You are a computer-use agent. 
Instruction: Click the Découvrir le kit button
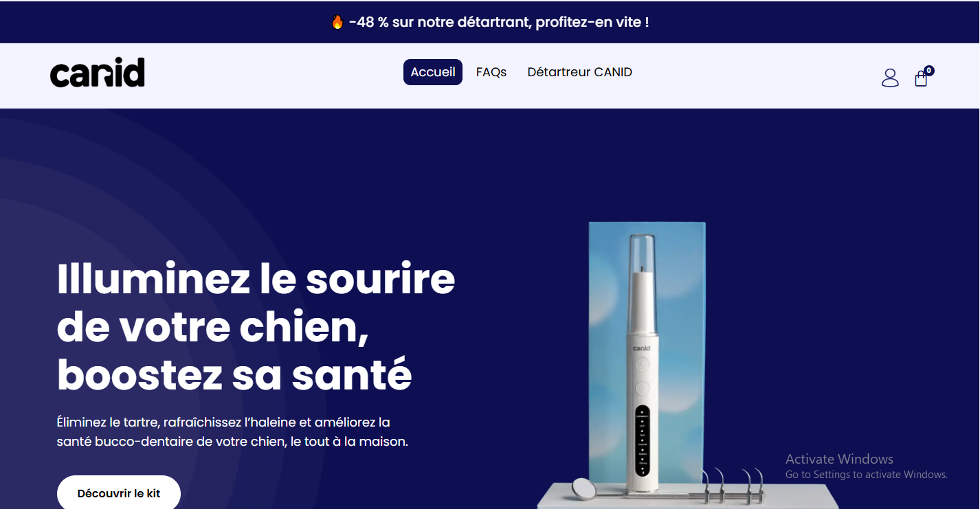coord(119,493)
